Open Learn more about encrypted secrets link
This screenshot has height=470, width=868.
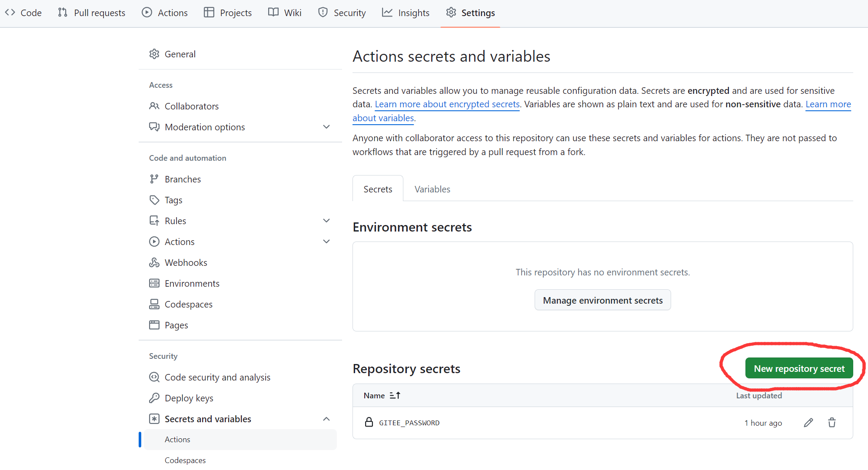pyautogui.click(x=447, y=104)
